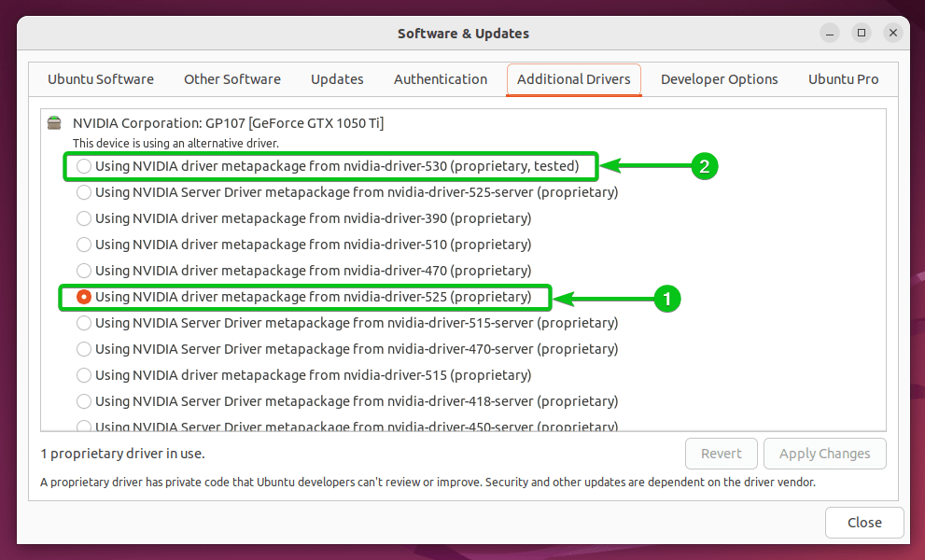The image size is (925, 560).
Task: Click the Apply Changes button
Action: [825, 454]
